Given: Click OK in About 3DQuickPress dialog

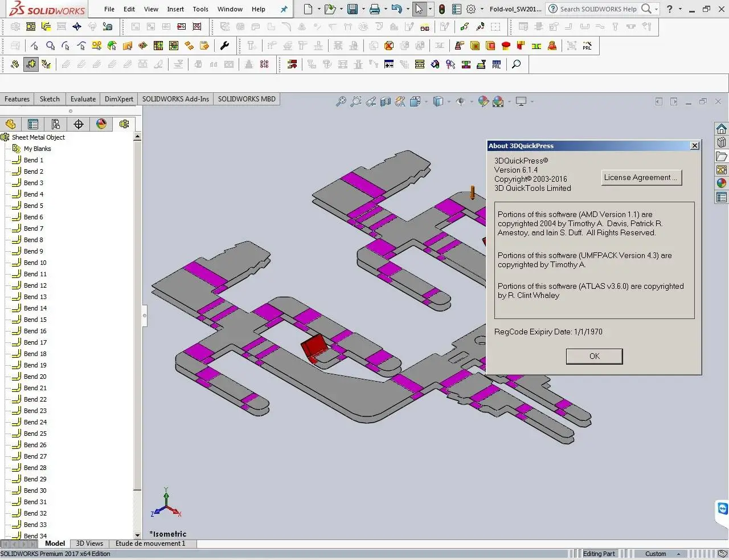Looking at the screenshot, I should pos(594,356).
